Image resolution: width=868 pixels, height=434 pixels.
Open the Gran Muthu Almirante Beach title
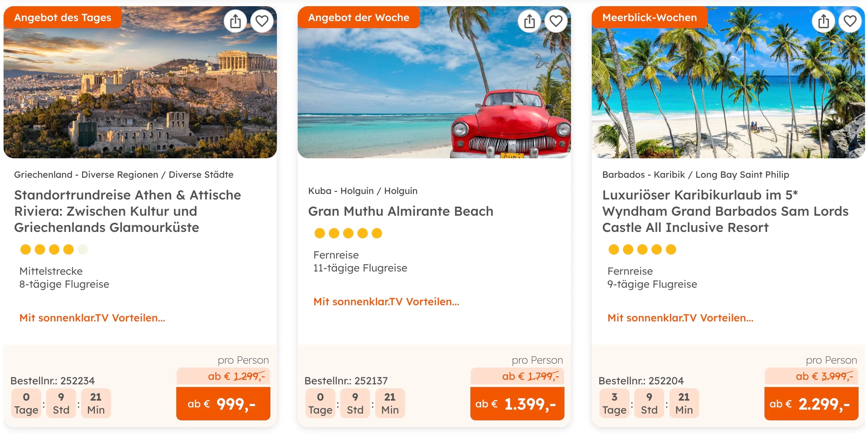point(401,211)
